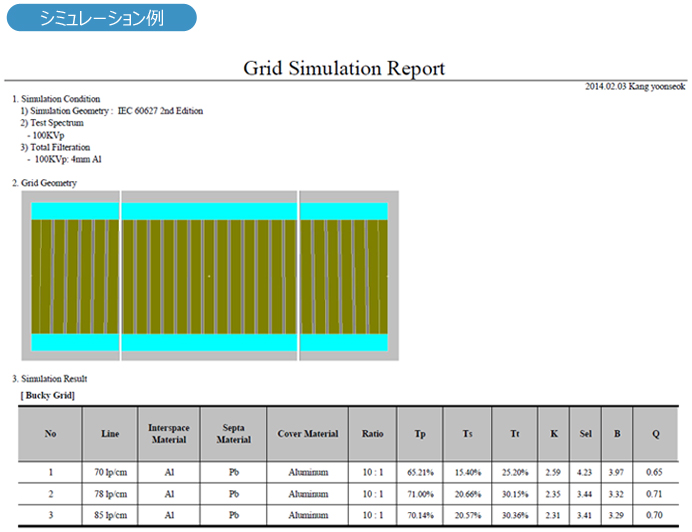692x532 pixels.
Task: Click the Line column header
Action: pos(110,434)
